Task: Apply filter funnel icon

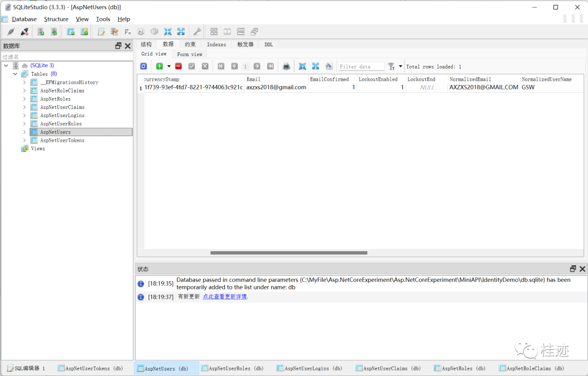Action: coord(391,66)
